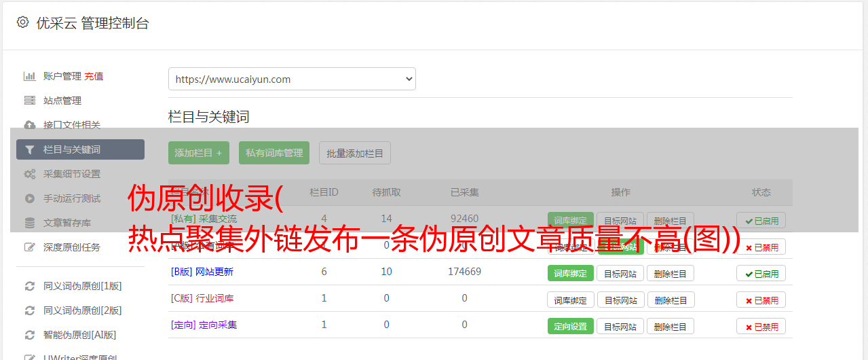868x360 pixels.
Task: Click green 词库绑定 in the 网站更新 row
Action: (570, 273)
